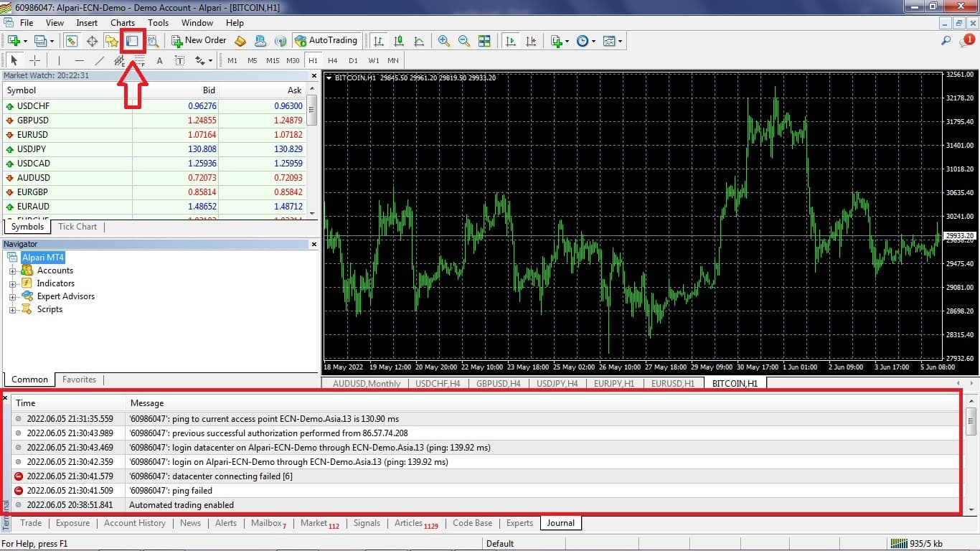The width and height of the screenshot is (980, 551).
Task: Expand the Accounts tree node
Action: tap(12, 271)
